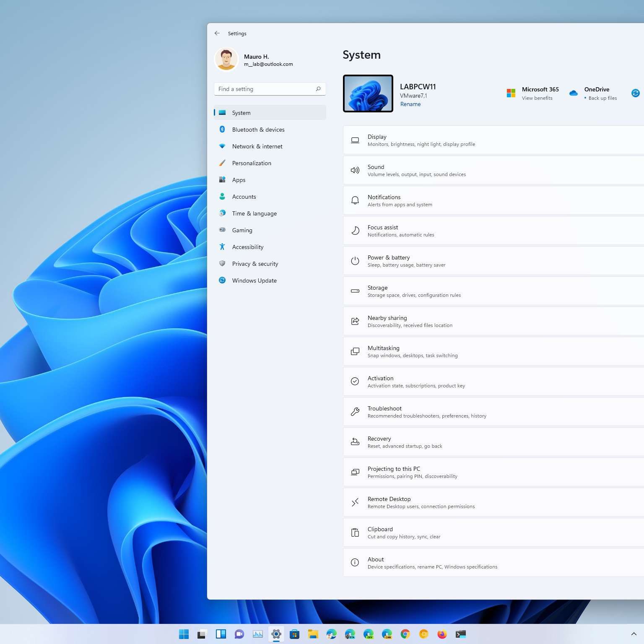The width and height of the screenshot is (644, 644).
Task: Click the Rename link under LABPCW11
Action: pos(410,104)
